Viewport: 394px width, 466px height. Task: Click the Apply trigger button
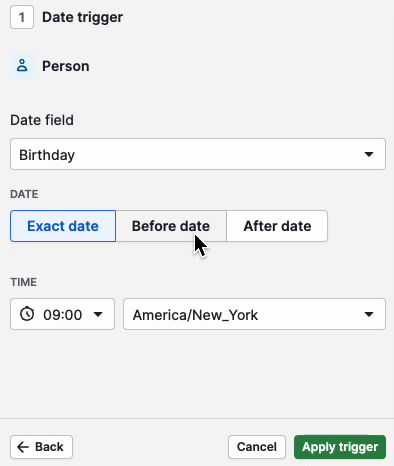[340, 447]
